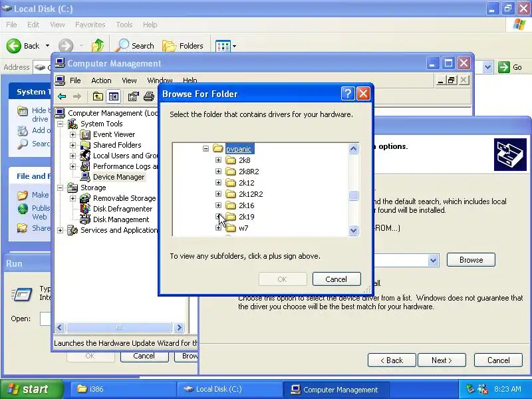Click Forward arrow in Computer Management toolbar
The image size is (532, 399).
77,96
